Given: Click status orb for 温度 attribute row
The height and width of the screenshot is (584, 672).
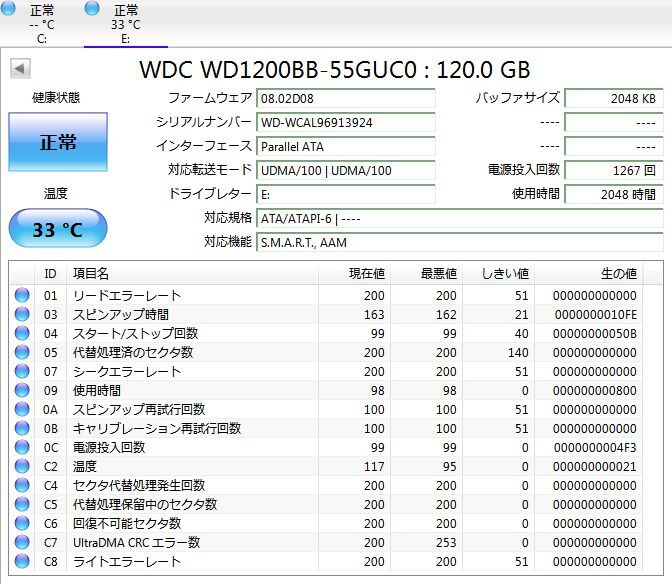Looking at the screenshot, I should coord(22,467).
